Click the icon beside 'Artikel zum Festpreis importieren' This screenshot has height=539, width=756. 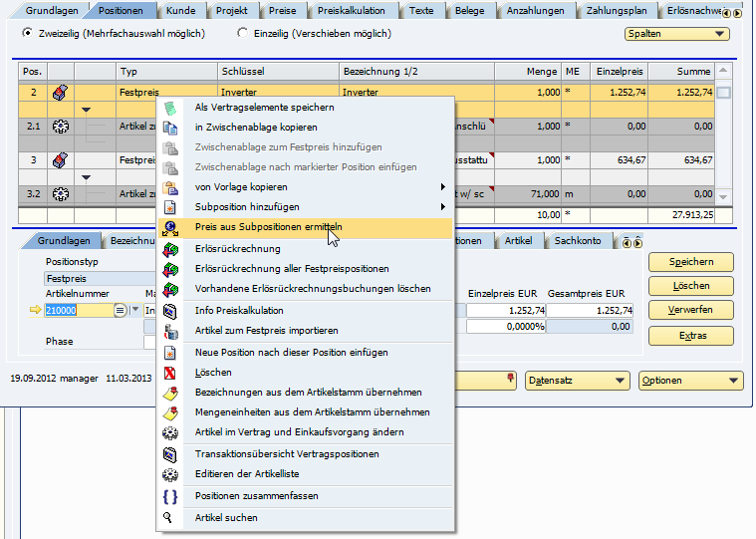(170, 331)
